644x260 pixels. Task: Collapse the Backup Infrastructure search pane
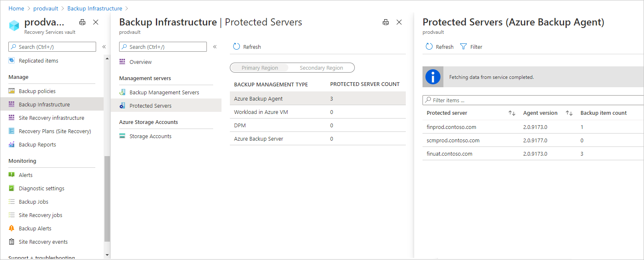point(214,46)
